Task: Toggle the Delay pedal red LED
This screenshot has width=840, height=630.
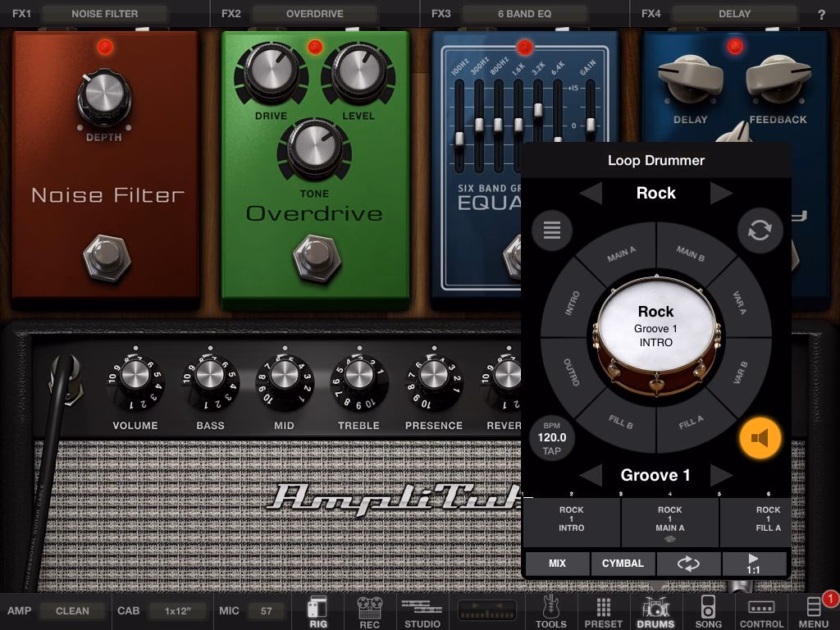Action: [735, 47]
